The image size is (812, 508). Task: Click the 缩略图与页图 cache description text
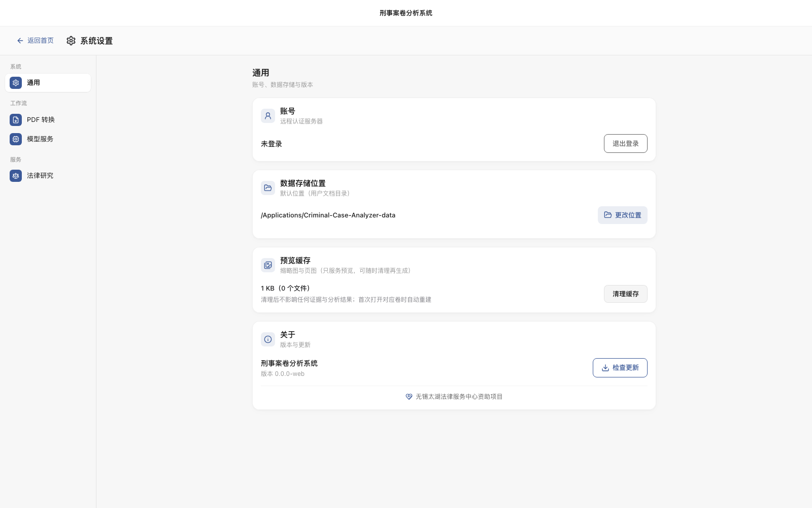(345, 271)
